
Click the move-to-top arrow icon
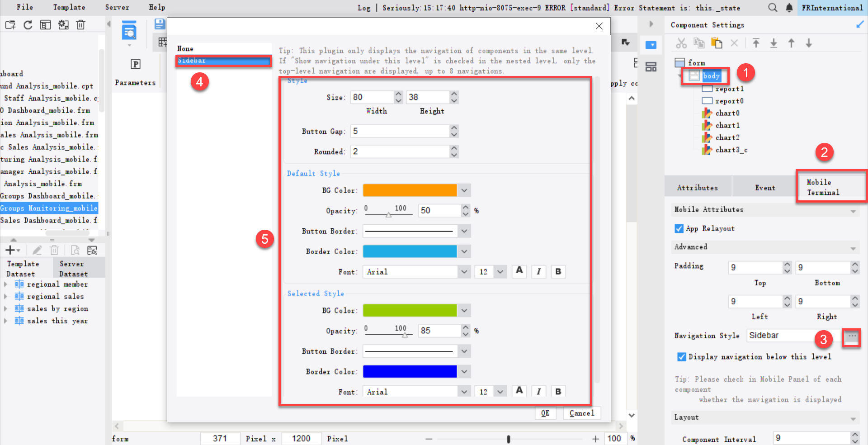(x=756, y=43)
